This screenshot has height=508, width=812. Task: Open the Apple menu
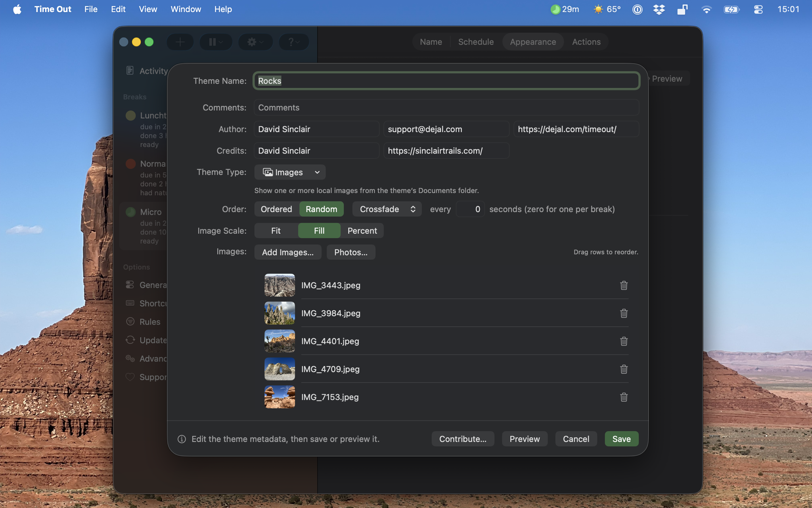coord(17,9)
